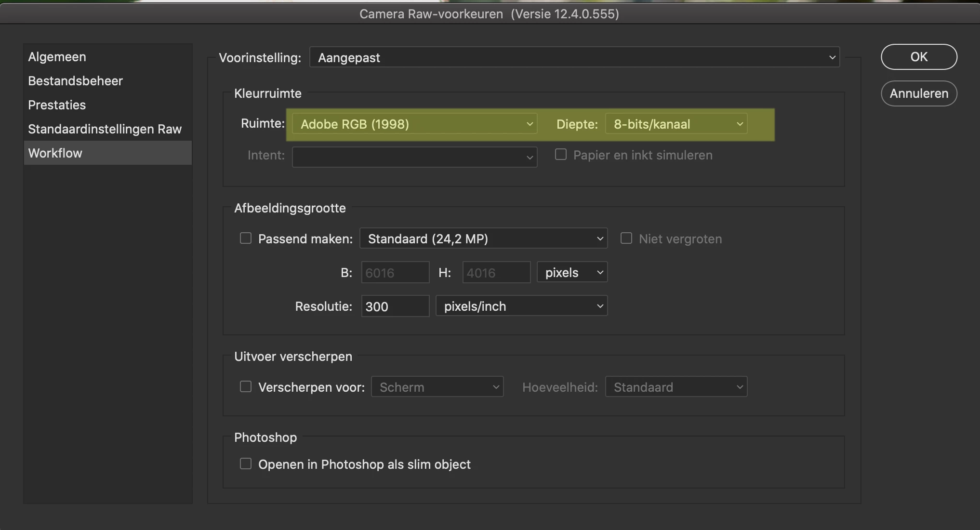Open the Diepte bit depth dropdown
The height and width of the screenshot is (530, 980).
(676, 124)
